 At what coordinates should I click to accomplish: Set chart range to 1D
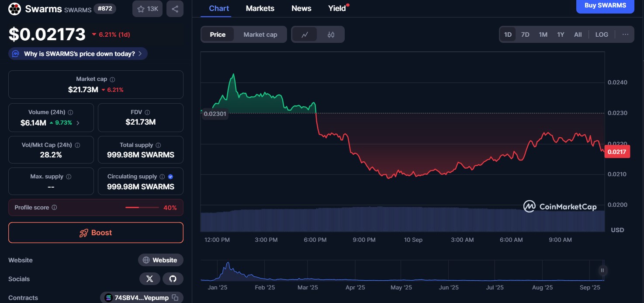tap(508, 35)
